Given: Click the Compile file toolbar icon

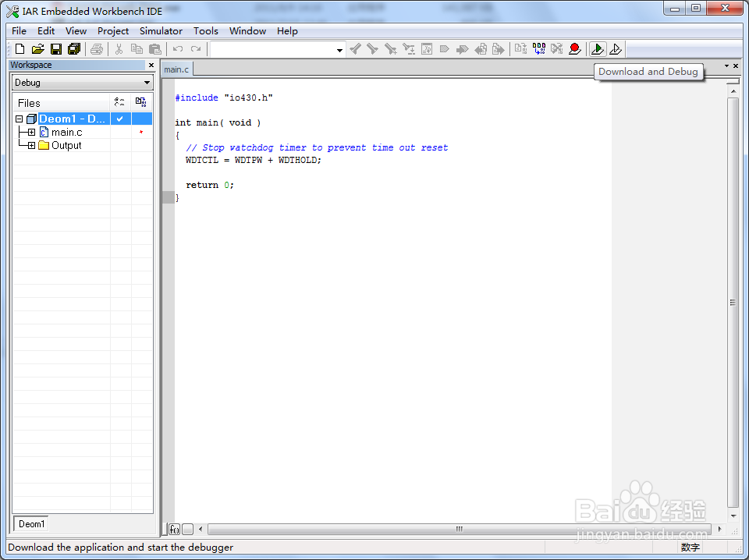Looking at the screenshot, I should coord(520,48).
